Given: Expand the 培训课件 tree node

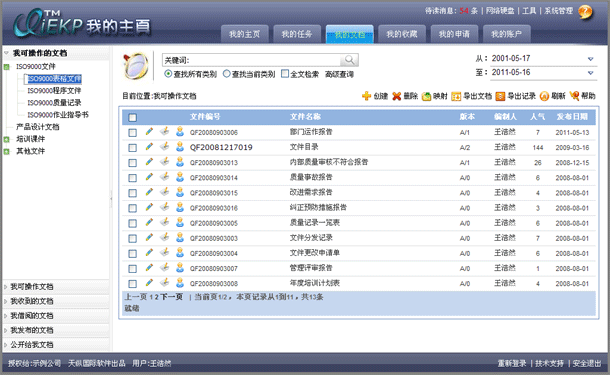Looking at the screenshot, I should click(x=7, y=139).
